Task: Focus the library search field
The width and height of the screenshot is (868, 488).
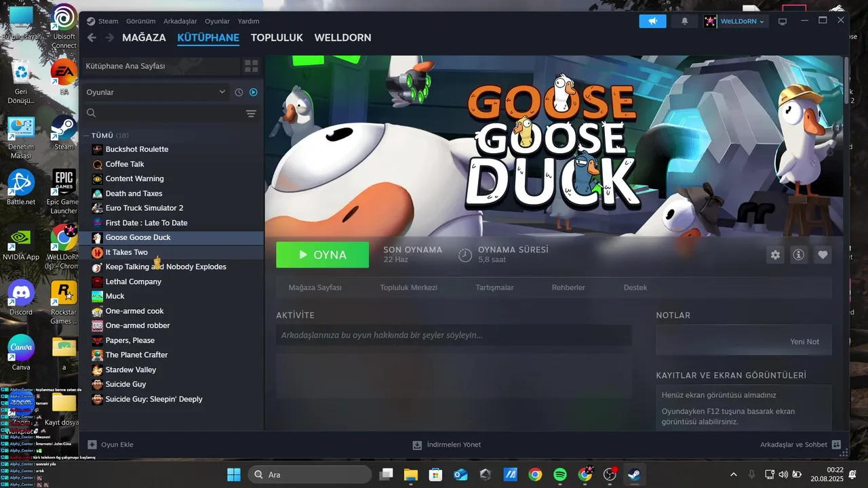Action: 163,113
